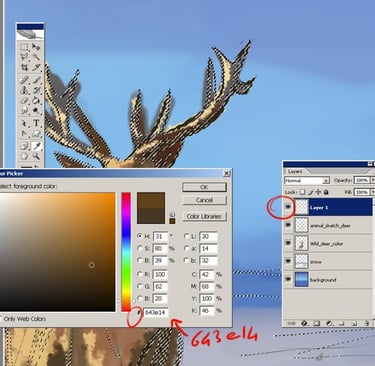Image resolution: width=375 pixels, height=366 pixels.
Task: Select the Eyedropper tool
Action: point(36,146)
